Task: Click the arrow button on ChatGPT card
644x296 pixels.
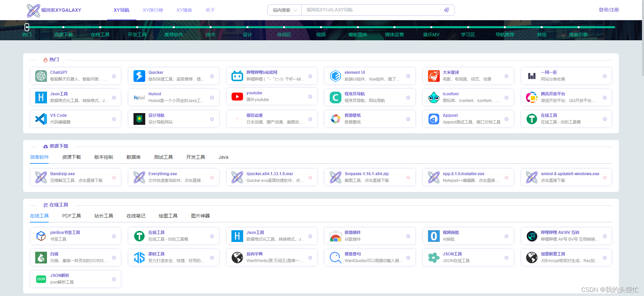Action: pyautogui.click(x=114, y=76)
